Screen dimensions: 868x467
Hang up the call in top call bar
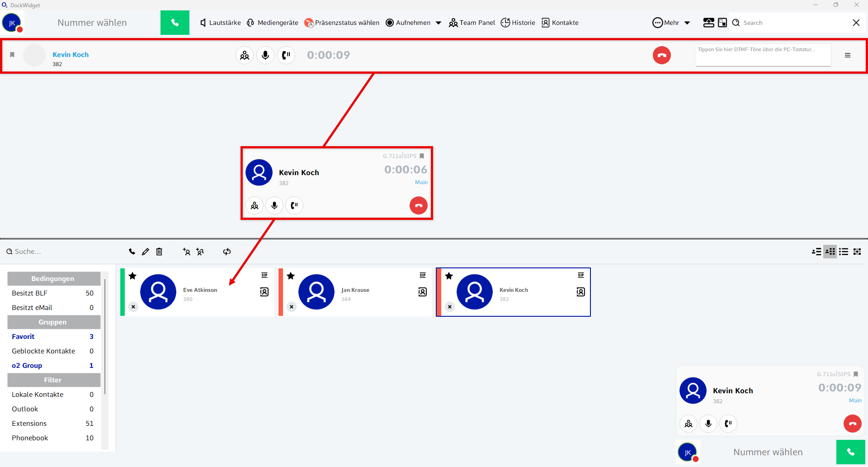(661, 55)
